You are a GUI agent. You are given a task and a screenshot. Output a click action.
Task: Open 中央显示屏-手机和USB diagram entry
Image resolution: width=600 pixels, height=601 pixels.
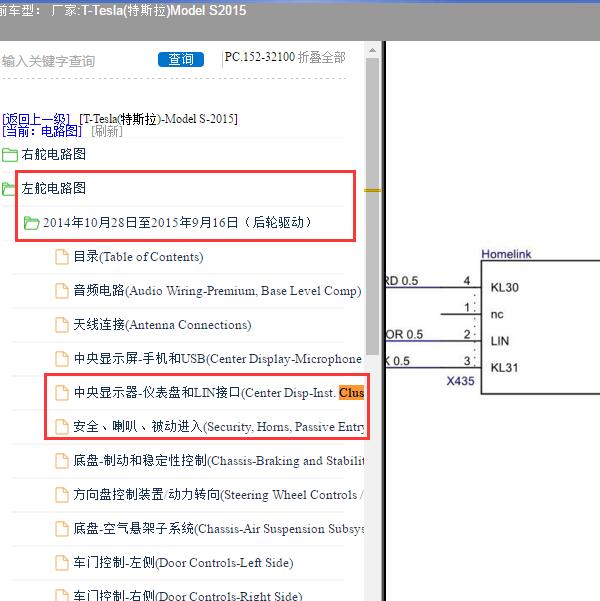[217, 359]
